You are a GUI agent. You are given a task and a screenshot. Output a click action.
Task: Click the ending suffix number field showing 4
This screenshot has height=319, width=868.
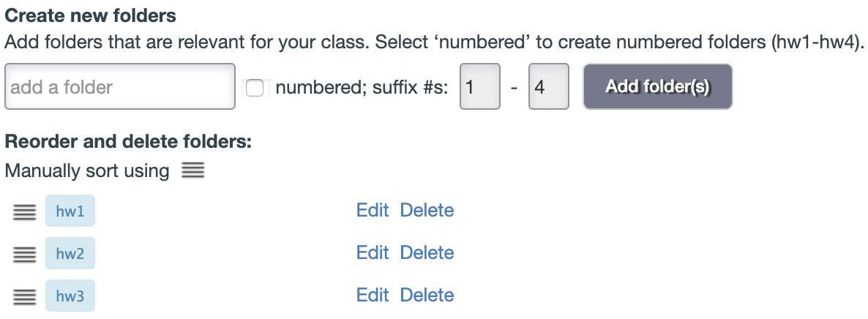pyautogui.click(x=548, y=88)
